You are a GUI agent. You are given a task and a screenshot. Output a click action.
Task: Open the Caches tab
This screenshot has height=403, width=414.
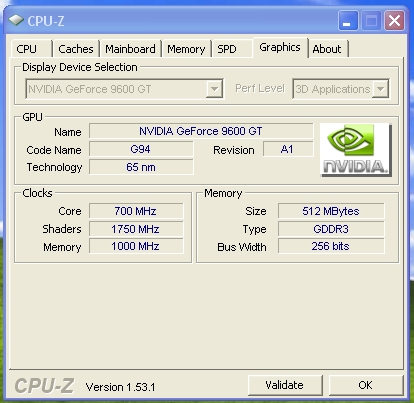pyautogui.click(x=76, y=49)
